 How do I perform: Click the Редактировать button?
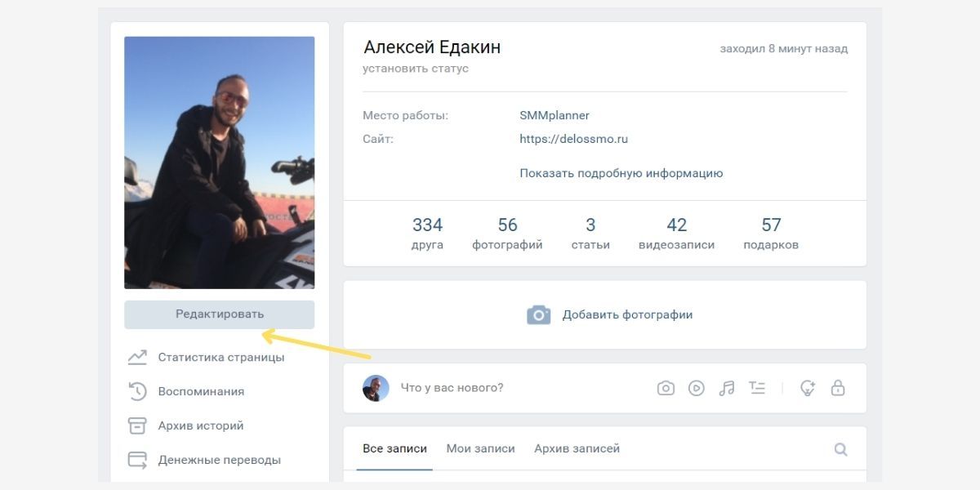click(219, 314)
